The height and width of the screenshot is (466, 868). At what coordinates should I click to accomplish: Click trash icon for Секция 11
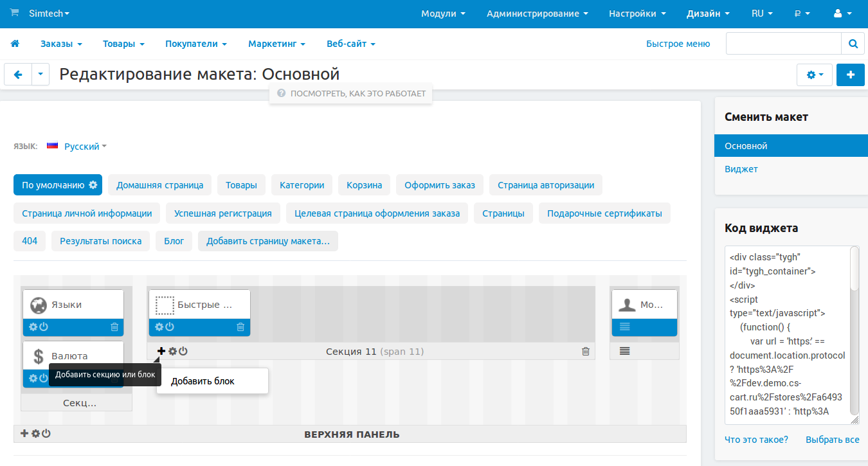pos(585,351)
